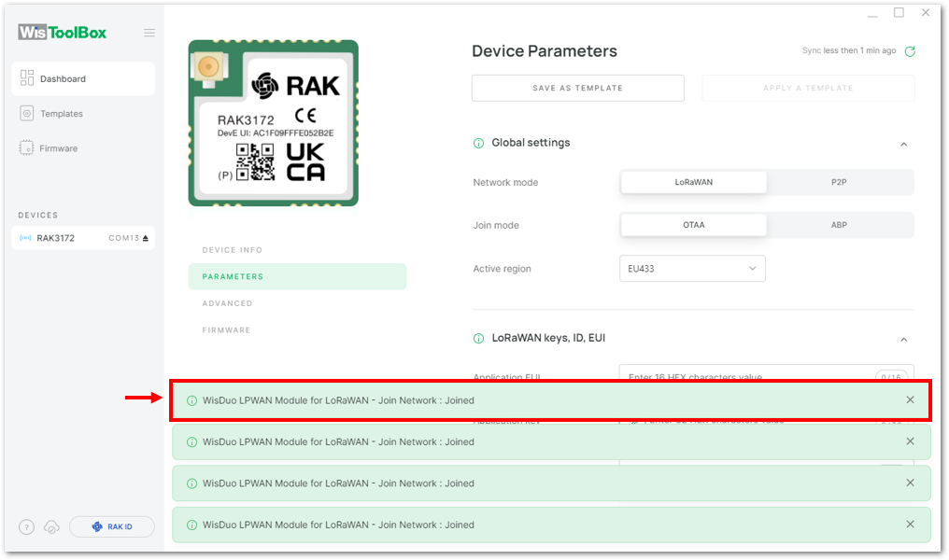Click the Global settings info icon

coord(479,144)
